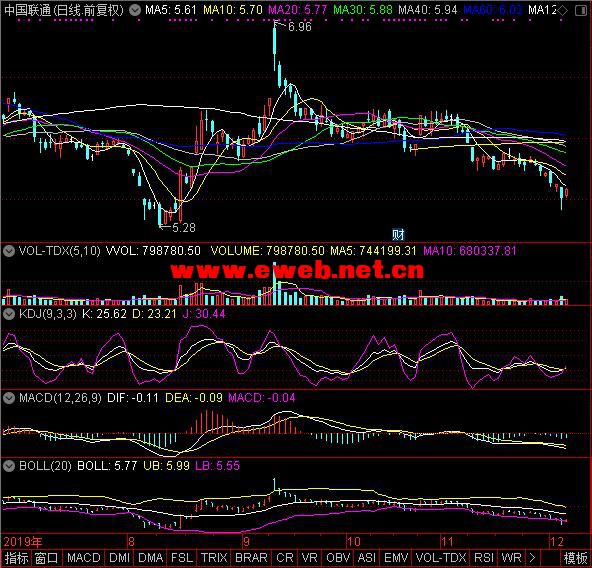Choose the TRIX indicator

[x=214, y=558]
